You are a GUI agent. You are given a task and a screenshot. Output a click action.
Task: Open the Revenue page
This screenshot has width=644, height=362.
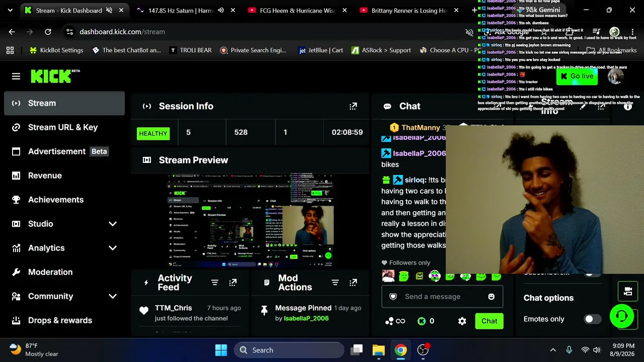click(x=64, y=175)
